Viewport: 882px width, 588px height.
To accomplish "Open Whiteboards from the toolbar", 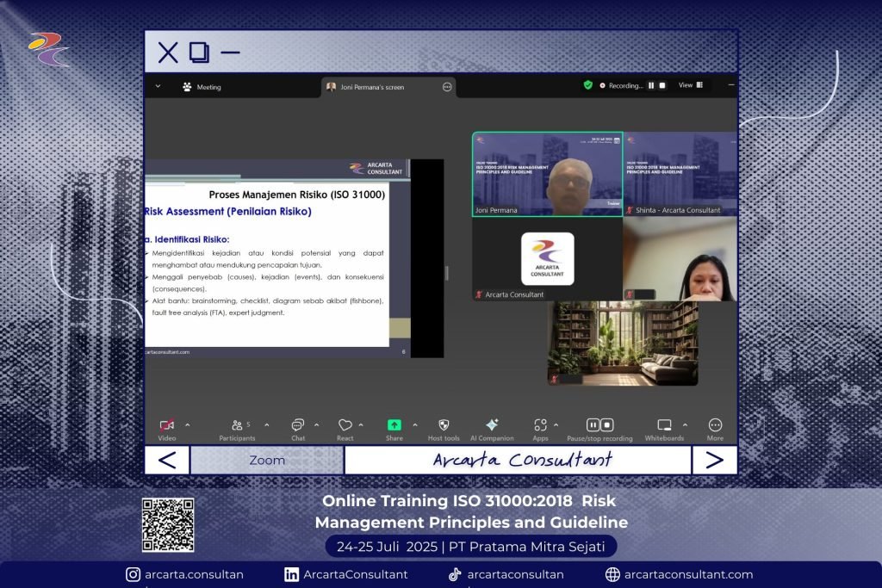I will (664, 425).
